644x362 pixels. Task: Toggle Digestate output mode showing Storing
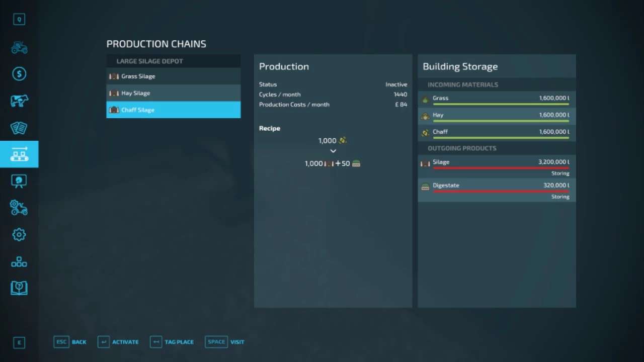coord(560,197)
